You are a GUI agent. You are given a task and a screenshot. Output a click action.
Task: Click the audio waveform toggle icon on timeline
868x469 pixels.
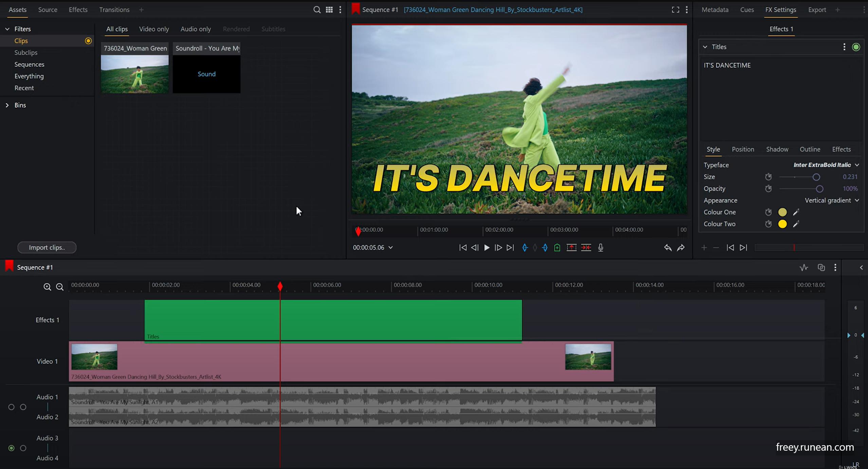coord(804,268)
